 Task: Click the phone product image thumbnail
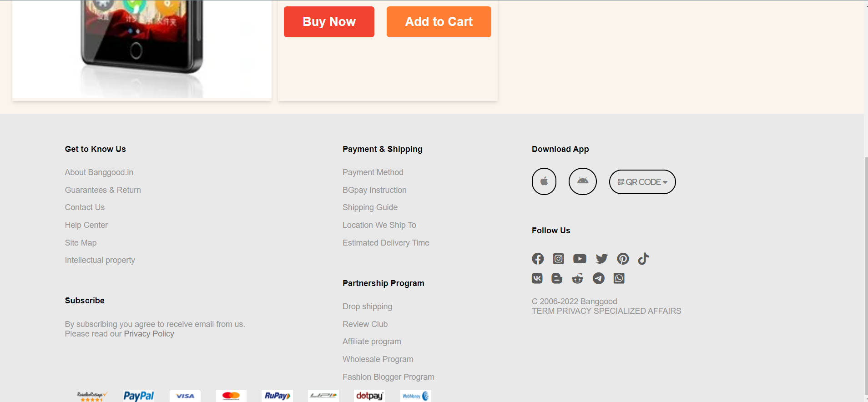[x=142, y=49]
